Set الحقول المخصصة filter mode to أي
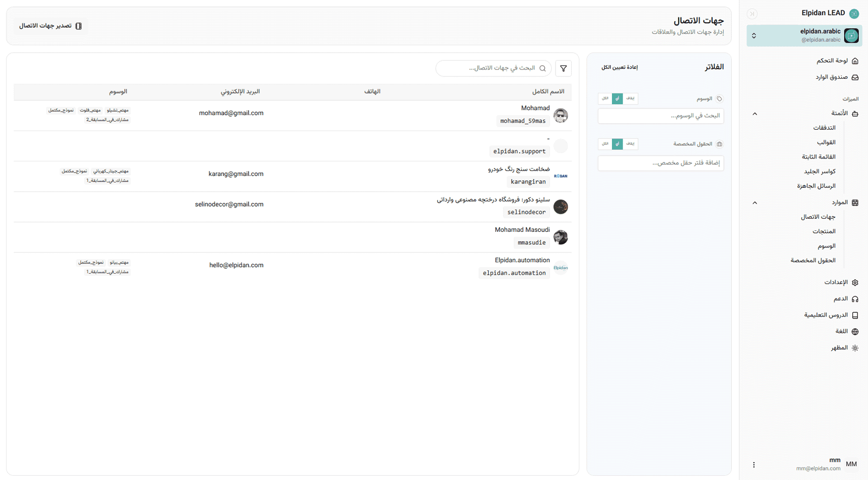Viewport: 868px width, 480px height. [617, 144]
